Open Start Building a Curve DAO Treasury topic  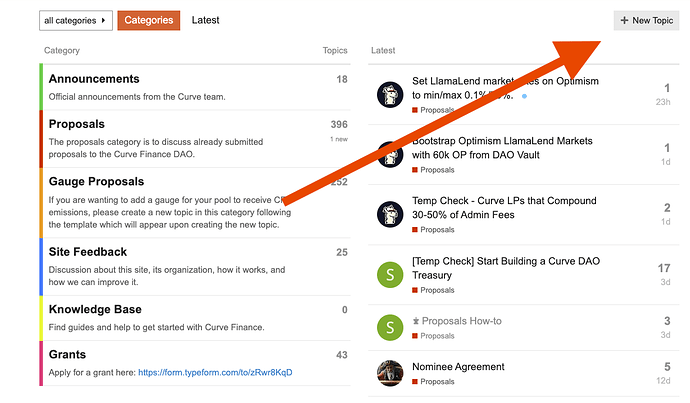pyautogui.click(x=506, y=268)
